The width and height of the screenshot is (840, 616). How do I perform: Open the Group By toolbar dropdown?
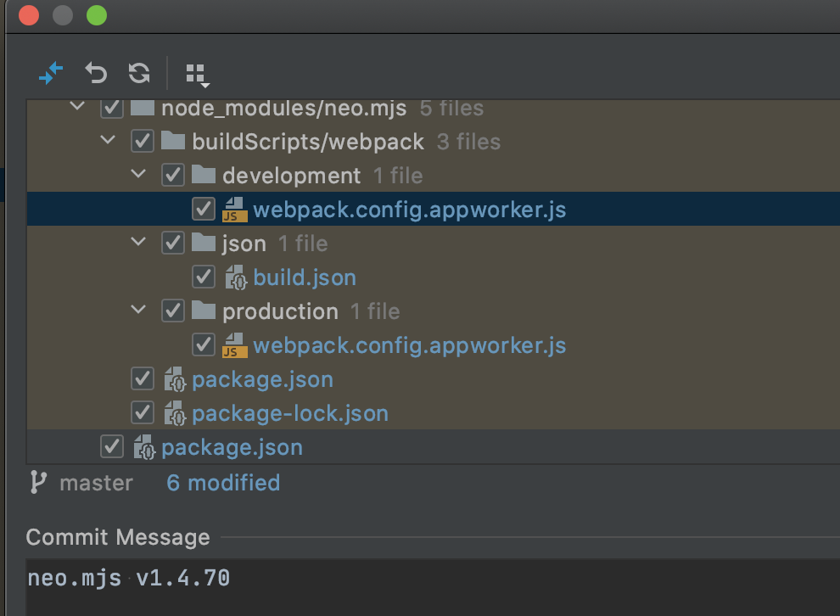[197, 75]
